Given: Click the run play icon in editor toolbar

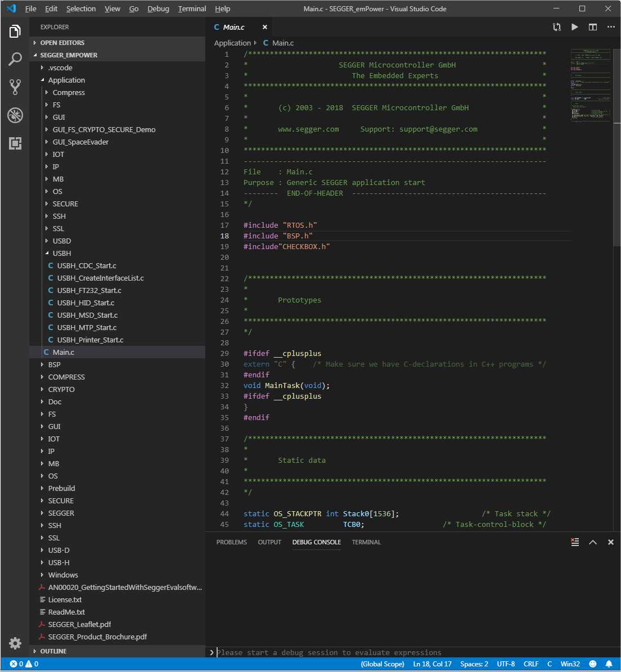Looking at the screenshot, I should click(574, 27).
